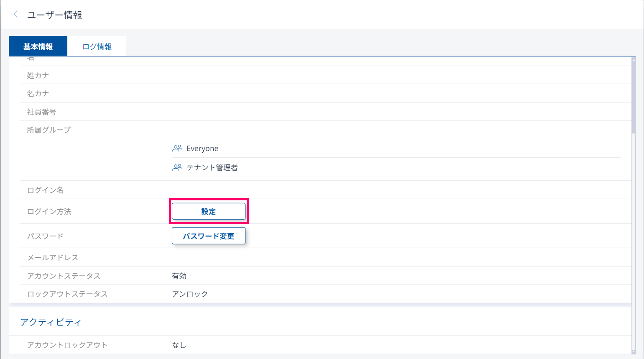Click the テナント管理者 group icon

177,167
